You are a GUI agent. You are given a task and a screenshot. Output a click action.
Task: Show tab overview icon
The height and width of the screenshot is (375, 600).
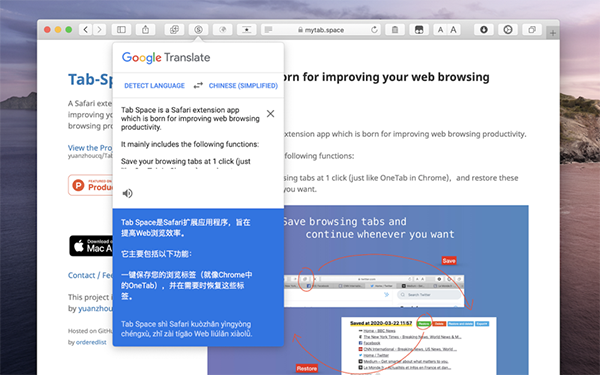532,29
